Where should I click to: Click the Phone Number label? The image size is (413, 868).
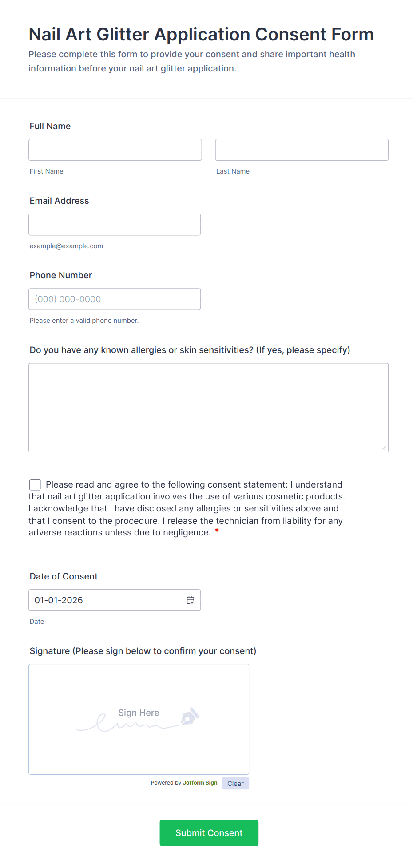(61, 275)
